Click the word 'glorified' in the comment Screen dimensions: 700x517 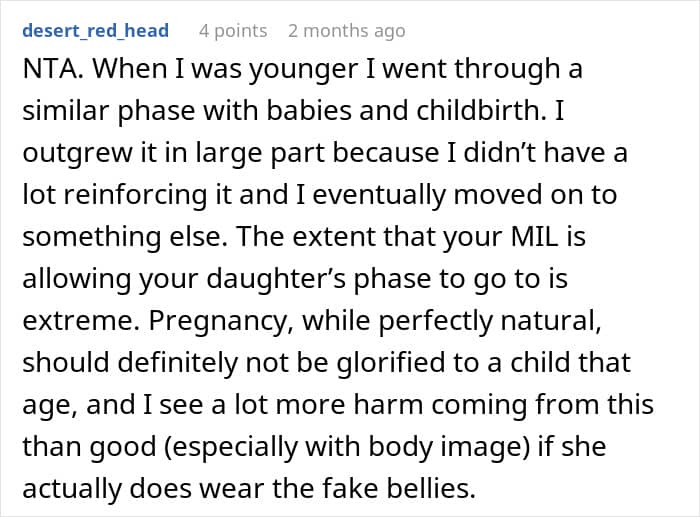pyautogui.click(x=391, y=363)
